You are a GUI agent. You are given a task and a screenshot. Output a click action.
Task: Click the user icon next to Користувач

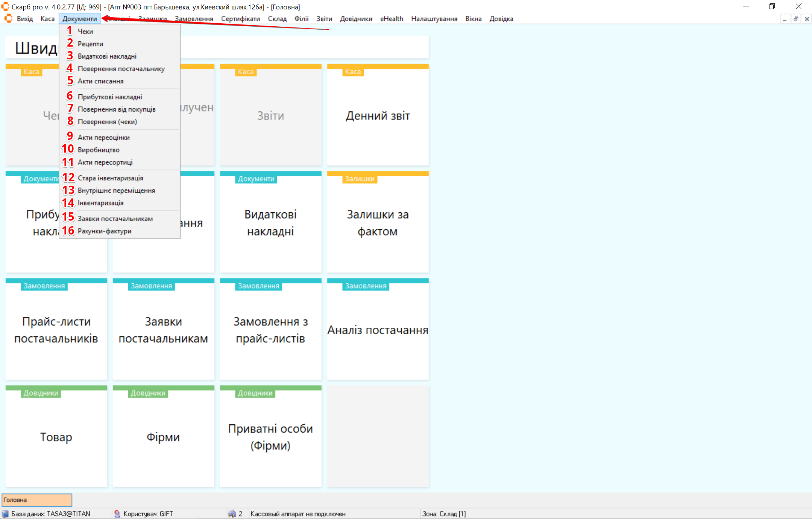click(x=117, y=514)
